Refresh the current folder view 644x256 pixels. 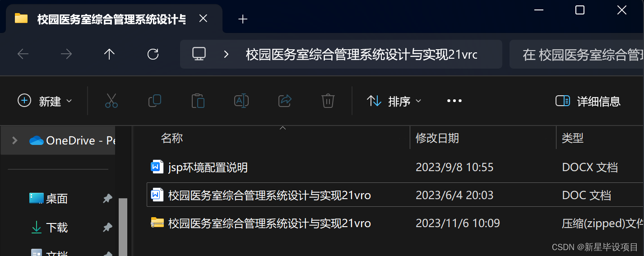(x=153, y=55)
